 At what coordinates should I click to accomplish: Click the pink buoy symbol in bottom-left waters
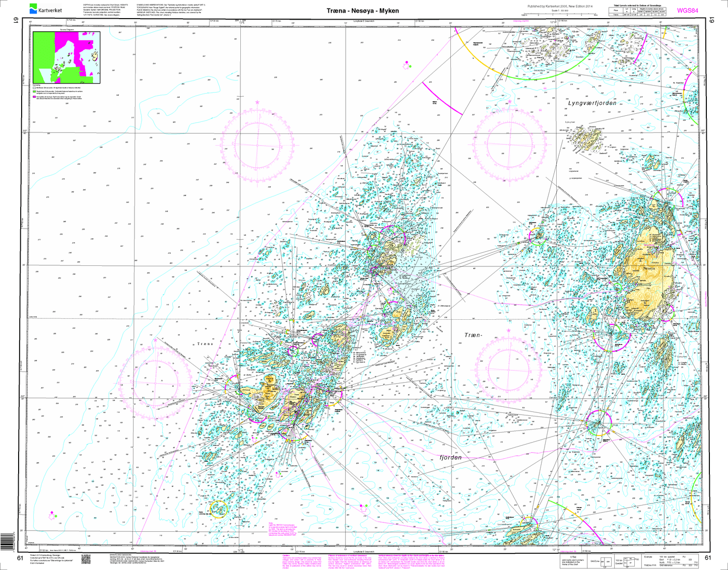(51, 515)
